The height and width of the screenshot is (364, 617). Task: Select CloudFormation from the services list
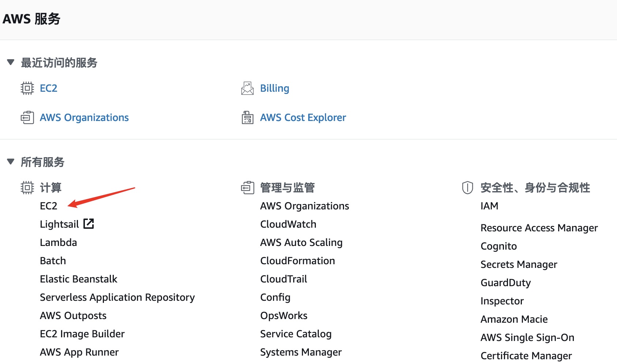[297, 261]
